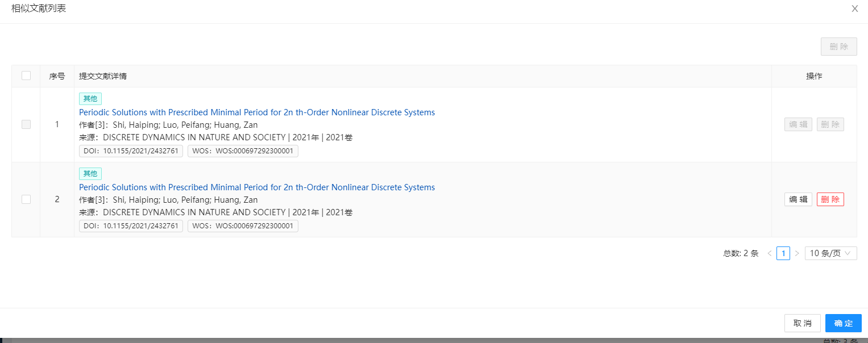Check the checkbox for row 2
This screenshot has height=343, width=868.
tap(26, 199)
